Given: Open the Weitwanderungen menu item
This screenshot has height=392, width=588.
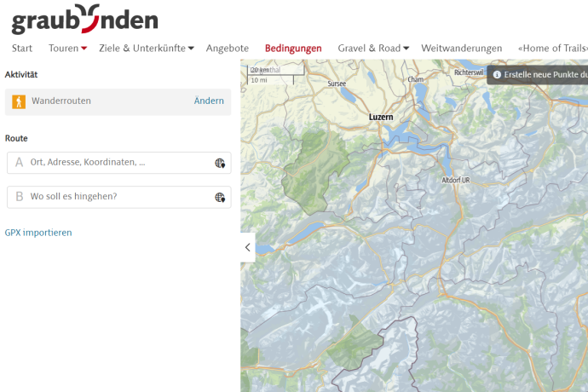Looking at the screenshot, I should pyautogui.click(x=461, y=49).
